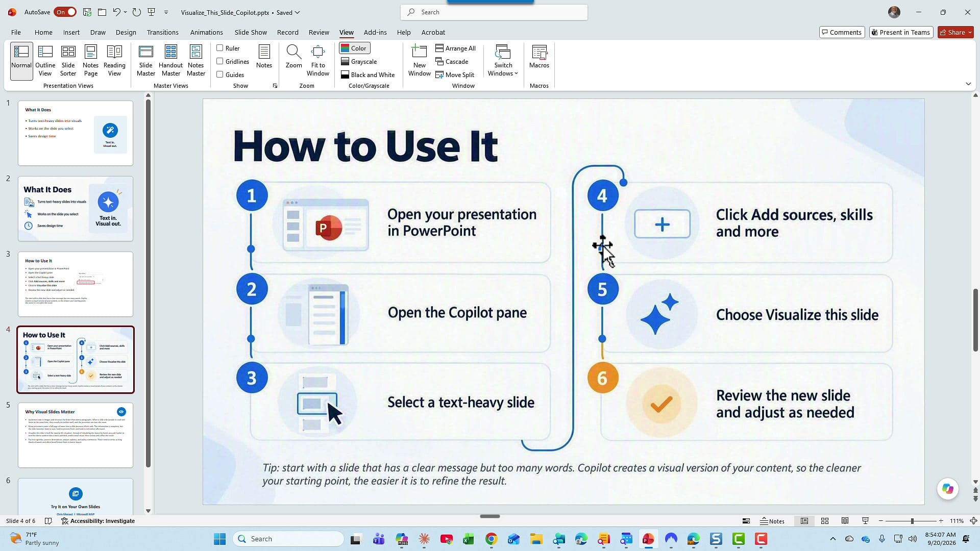The width and height of the screenshot is (980, 551).
Task: Open the Copilot floating button
Action: pos(948,489)
